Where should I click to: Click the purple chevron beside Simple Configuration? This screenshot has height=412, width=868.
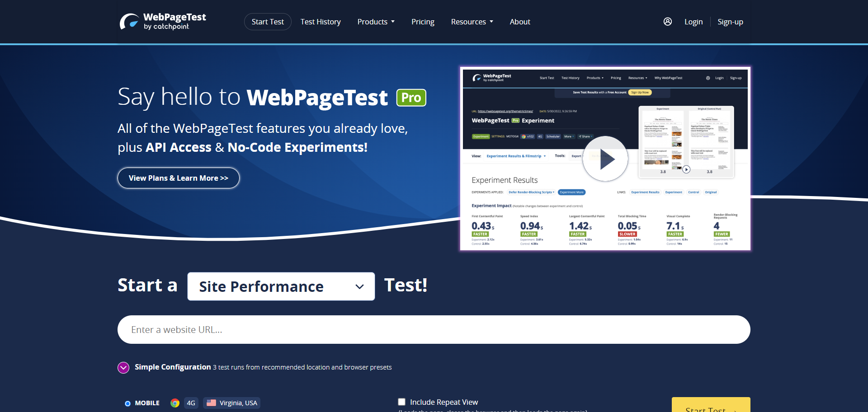pos(123,367)
